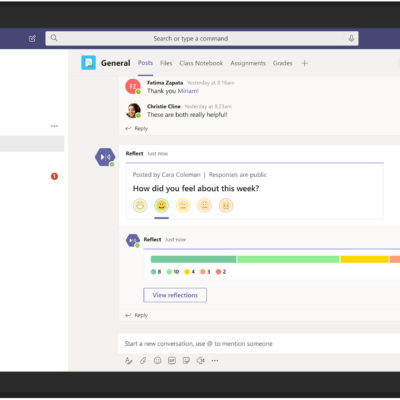
Task: Open the sidebar more options ellipsis
Action: tap(54, 126)
